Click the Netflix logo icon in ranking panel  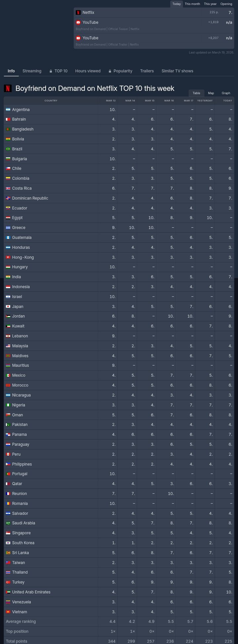(78, 13)
